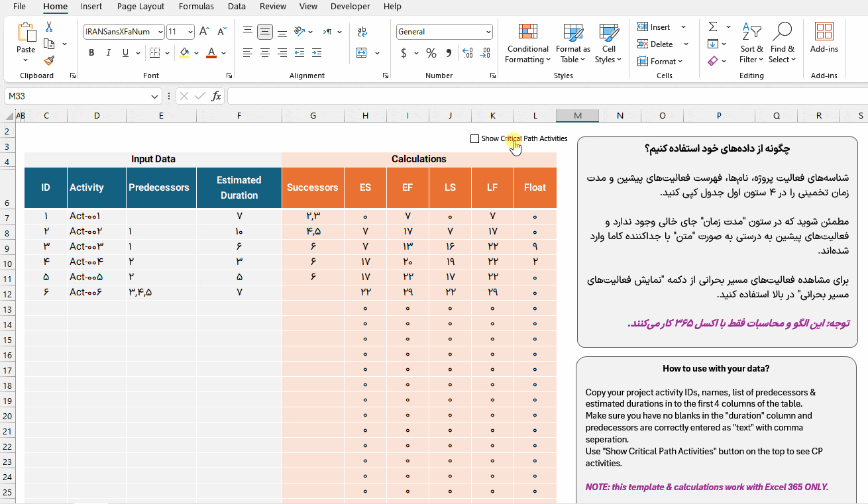Toggle underline formatting
The width and height of the screenshot is (868, 504).
tap(125, 53)
